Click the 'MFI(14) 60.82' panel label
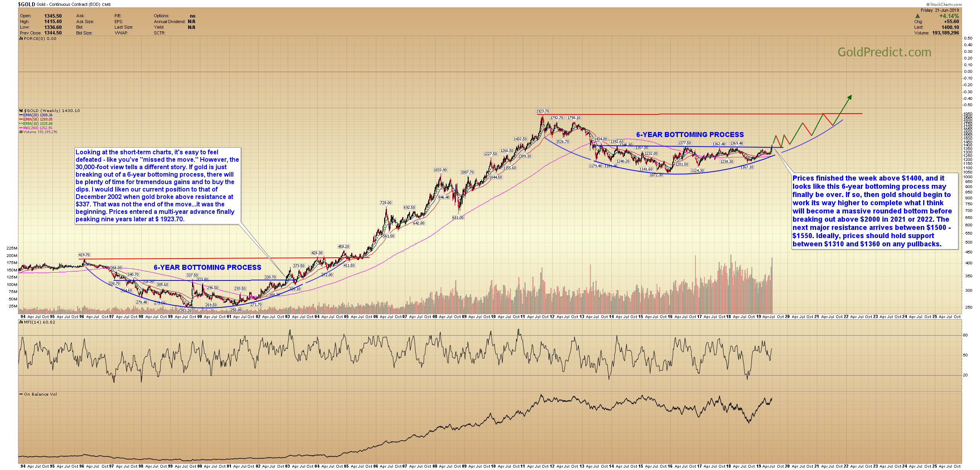Viewport: 980px width, 470px height. (x=39, y=322)
